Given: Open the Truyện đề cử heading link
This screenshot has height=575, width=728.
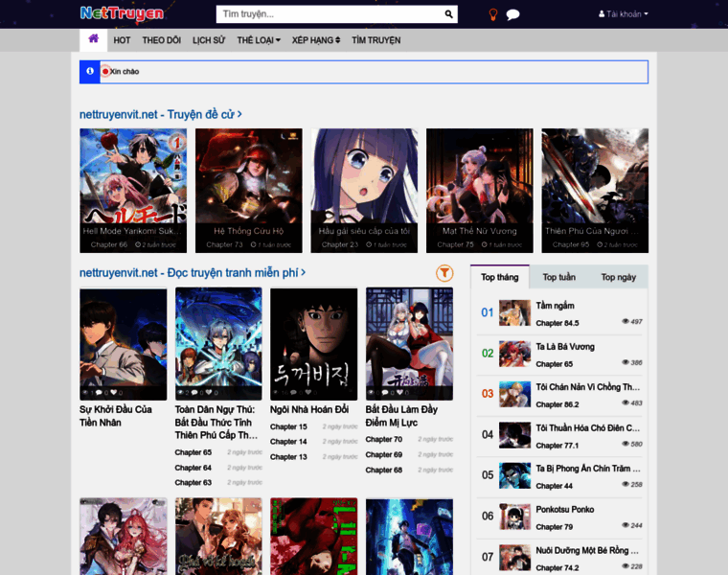Looking at the screenshot, I should [x=161, y=114].
